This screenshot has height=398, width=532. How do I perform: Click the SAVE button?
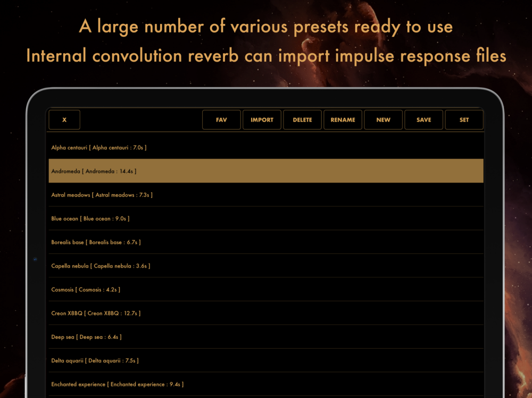click(424, 120)
